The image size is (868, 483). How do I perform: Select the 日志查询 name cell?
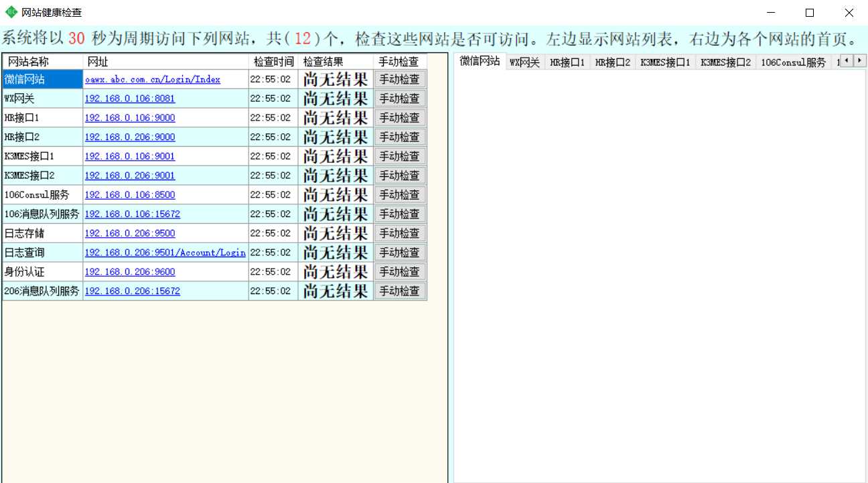click(43, 253)
